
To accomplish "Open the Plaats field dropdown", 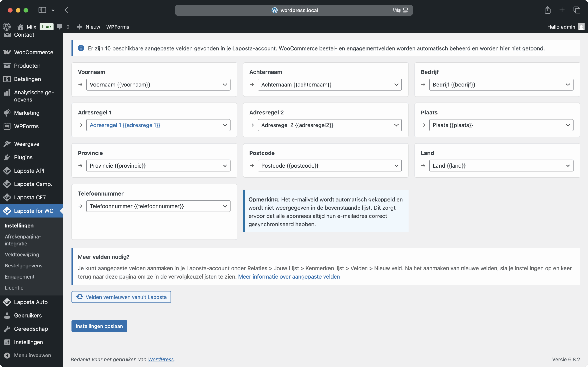I will click(501, 125).
